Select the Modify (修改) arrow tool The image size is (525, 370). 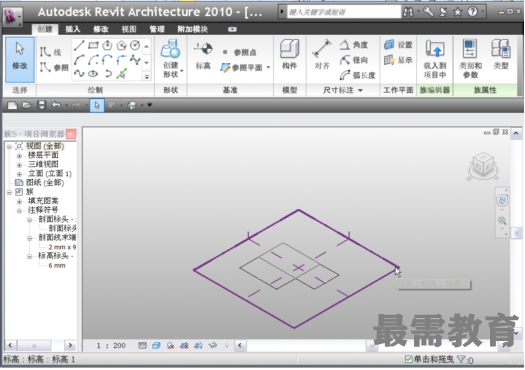[20, 60]
